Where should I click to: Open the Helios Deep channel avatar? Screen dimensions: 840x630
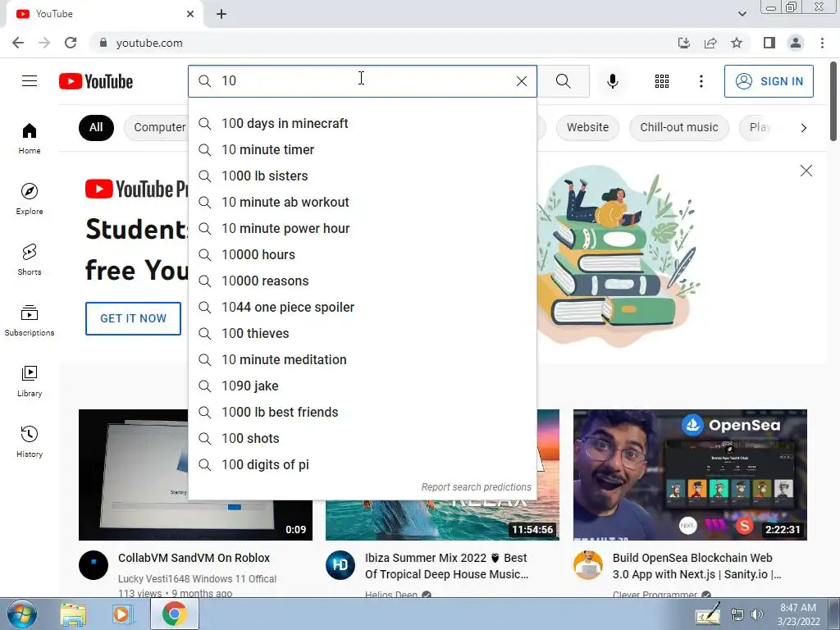(x=340, y=565)
